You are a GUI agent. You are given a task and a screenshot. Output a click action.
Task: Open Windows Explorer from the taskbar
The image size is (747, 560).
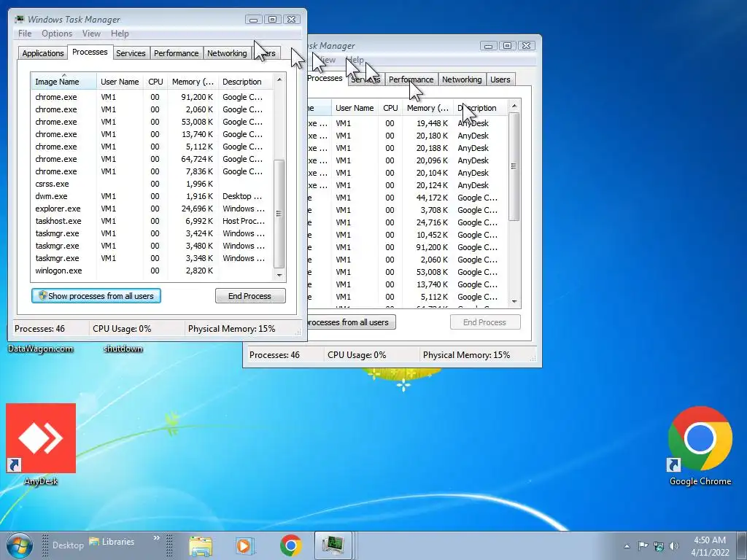coord(201,545)
